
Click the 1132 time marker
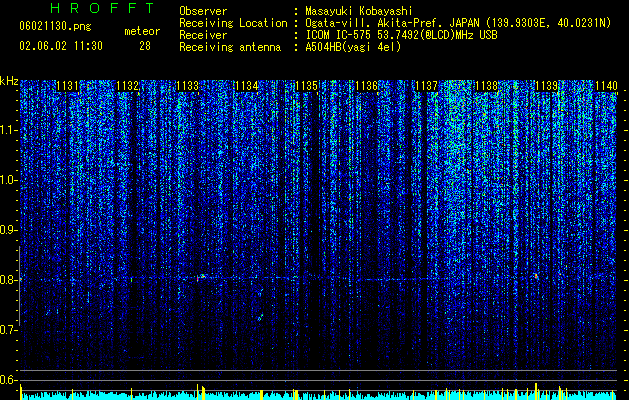pos(127,86)
